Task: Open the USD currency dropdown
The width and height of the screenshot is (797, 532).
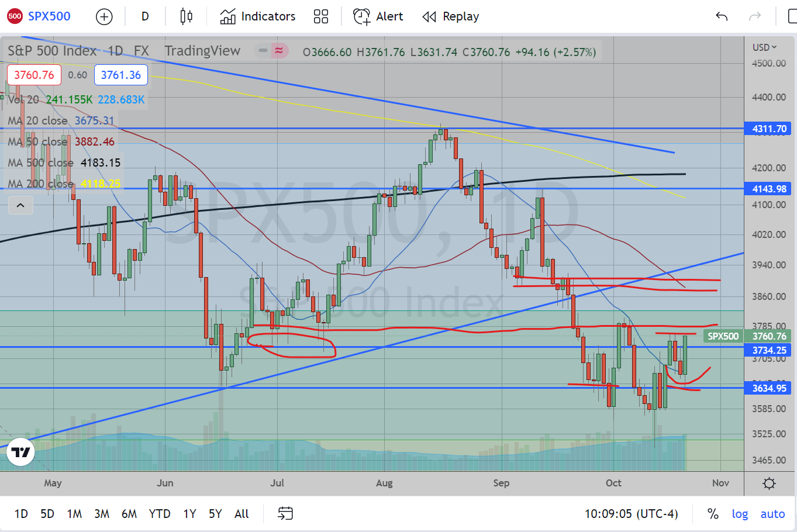Action: tap(765, 47)
